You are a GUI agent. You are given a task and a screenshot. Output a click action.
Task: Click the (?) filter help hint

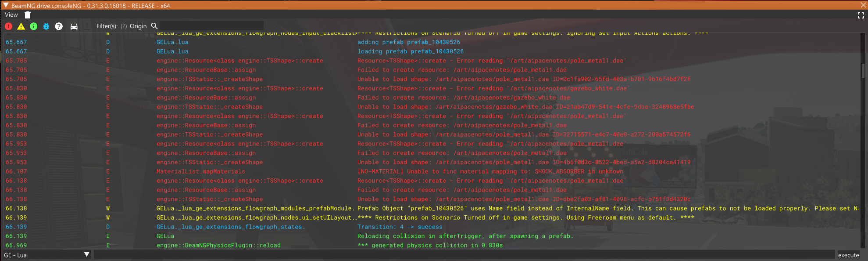coord(124,26)
